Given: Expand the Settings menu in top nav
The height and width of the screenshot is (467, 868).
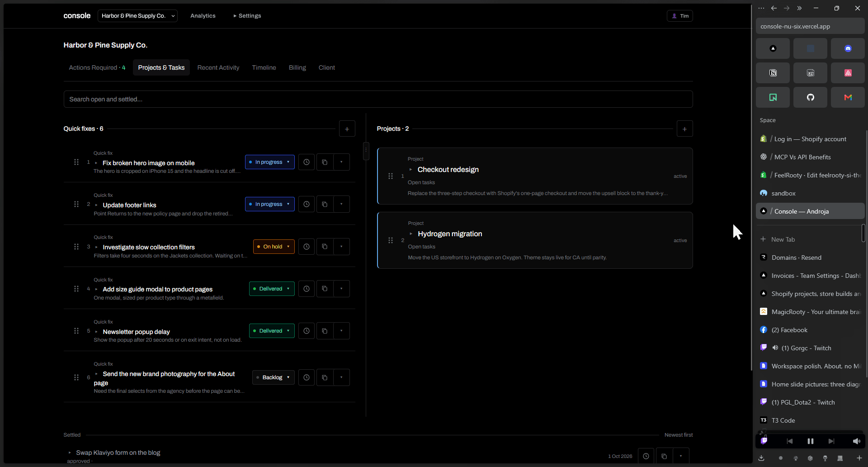Looking at the screenshot, I should 247,16.
